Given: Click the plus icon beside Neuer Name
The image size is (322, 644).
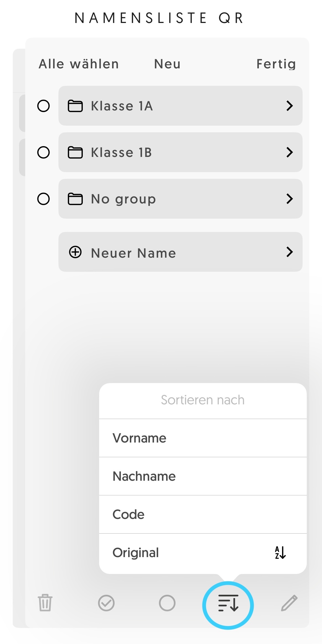Looking at the screenshot, I should [x=75, y=252].
